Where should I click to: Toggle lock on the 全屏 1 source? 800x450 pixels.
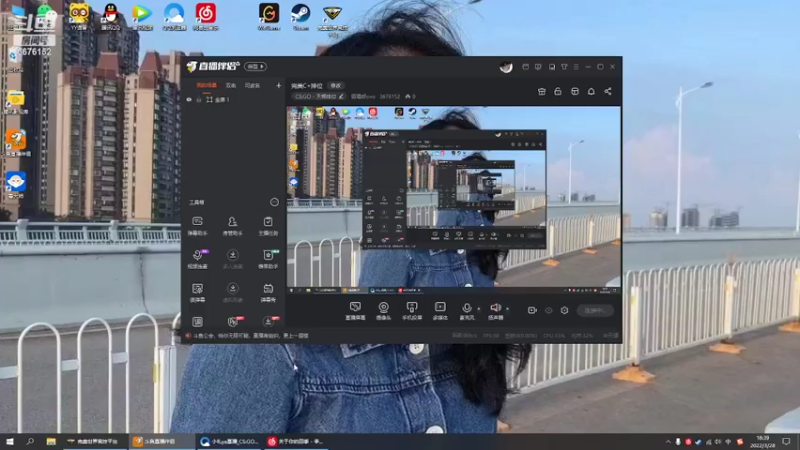[x=199, y=99]
